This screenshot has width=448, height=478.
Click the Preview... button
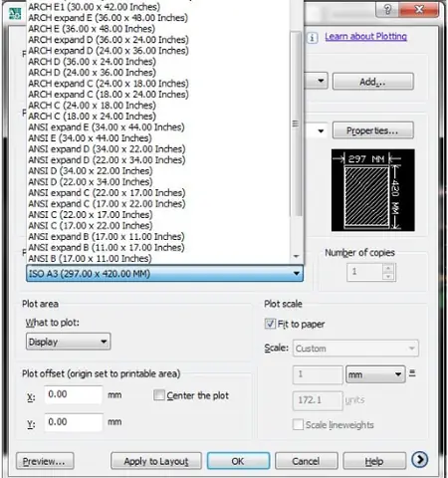coord(45,461)
